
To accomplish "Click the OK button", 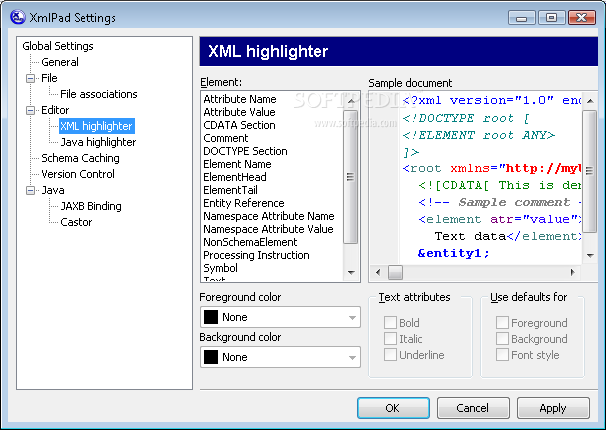I will click(x=393, y=408).
